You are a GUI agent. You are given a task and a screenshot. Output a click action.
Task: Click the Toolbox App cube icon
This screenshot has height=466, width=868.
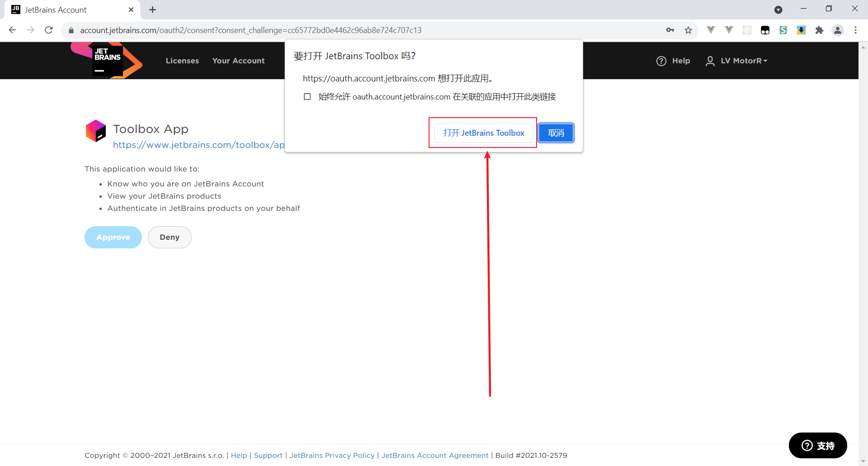point(96,131)
